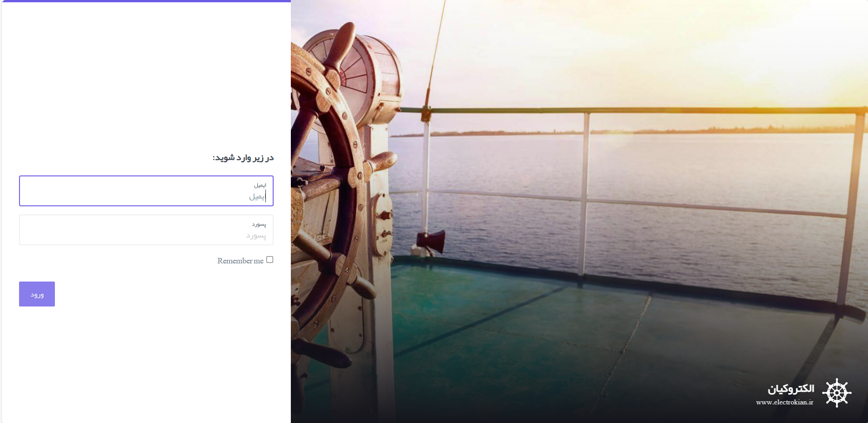Screen dimensions: 868x423
Task: Click the heading در زیر وارد شوید
Action: pyautogui.click(x=243, y=157)
